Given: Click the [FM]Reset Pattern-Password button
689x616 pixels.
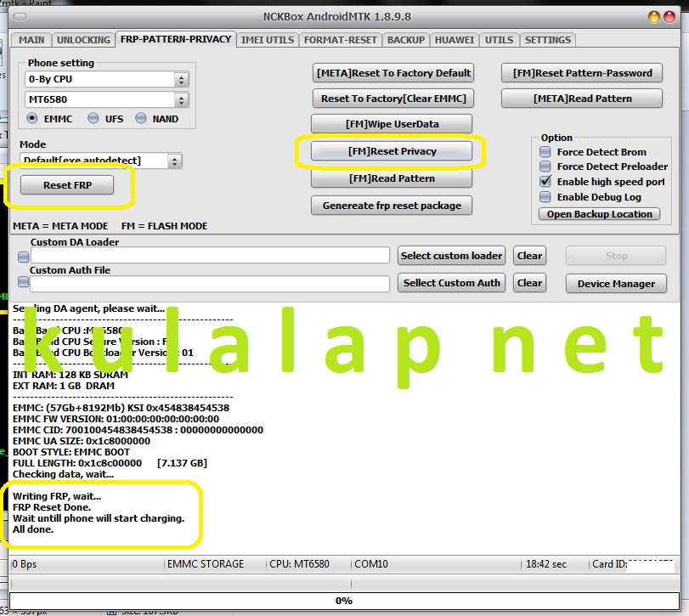Looking at the screenshot, I should click(582, 73).
